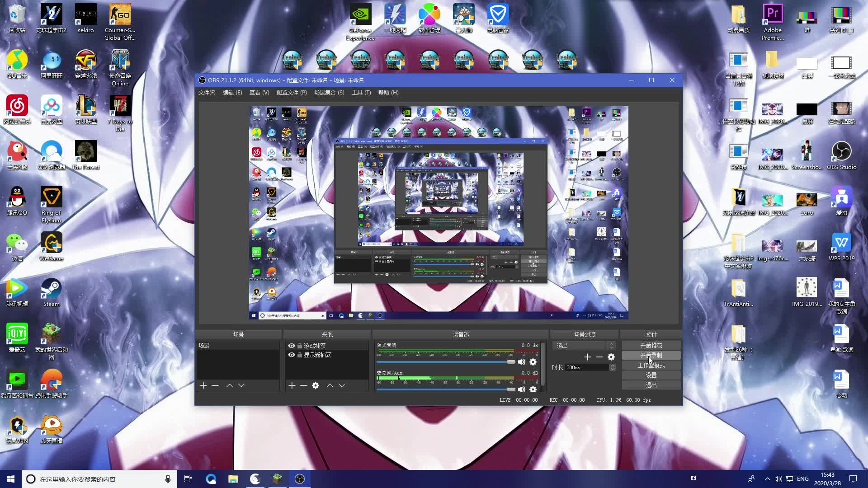Open the 淡出 transition dropdown
The image size is (868, 488).
[x=584, y=346]
